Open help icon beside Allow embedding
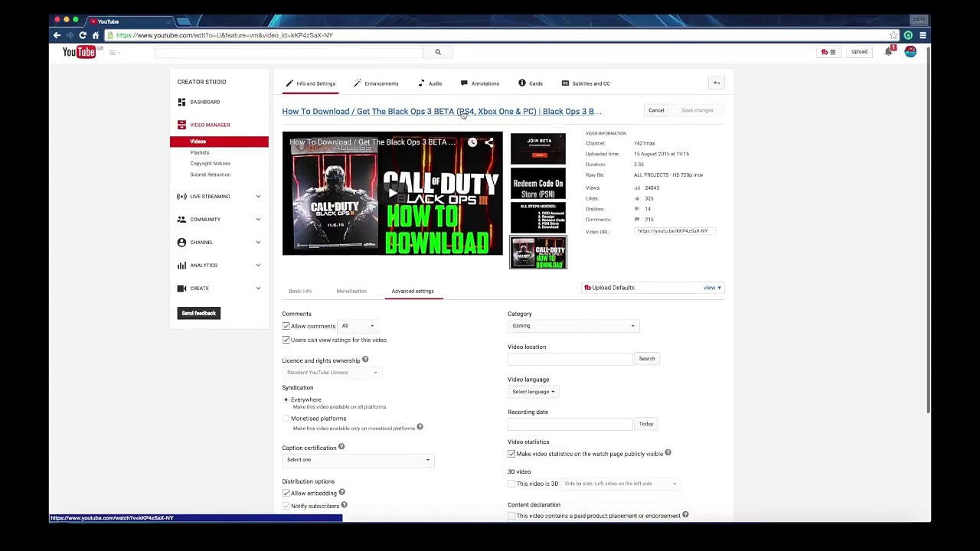Viewport: 980px width, 551px height. [341, 492]
